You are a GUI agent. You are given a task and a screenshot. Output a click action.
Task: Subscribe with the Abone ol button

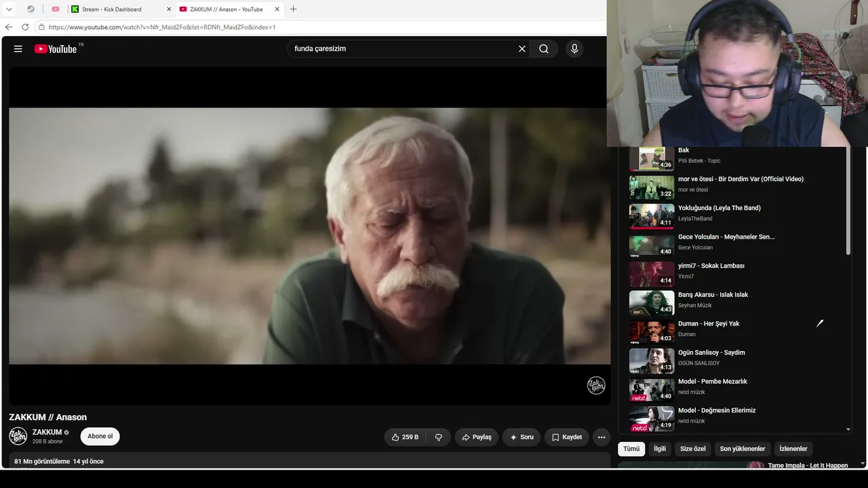click(100, 436)
